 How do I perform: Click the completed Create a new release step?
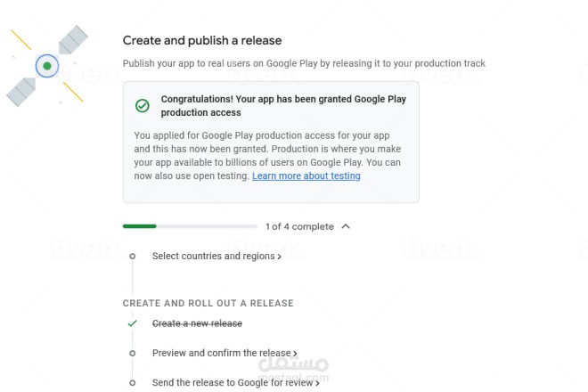coord(197,323)
